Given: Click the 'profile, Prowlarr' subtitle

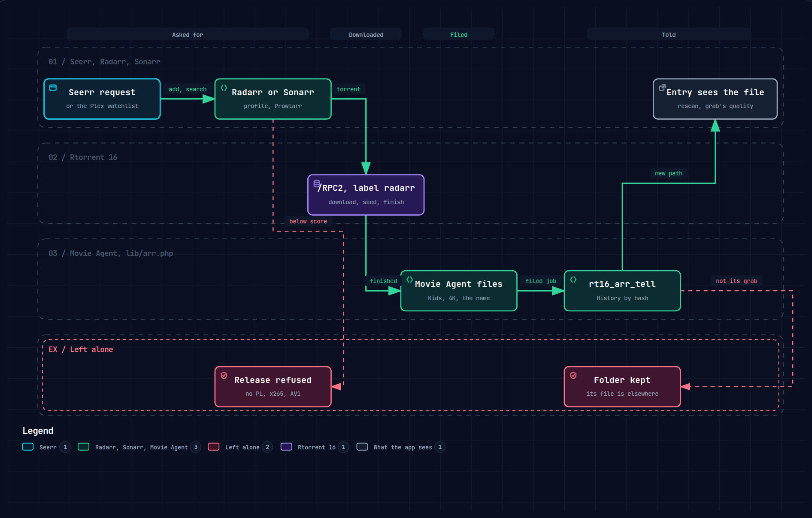Looking at the screenshot, I should tap(273, 106).
